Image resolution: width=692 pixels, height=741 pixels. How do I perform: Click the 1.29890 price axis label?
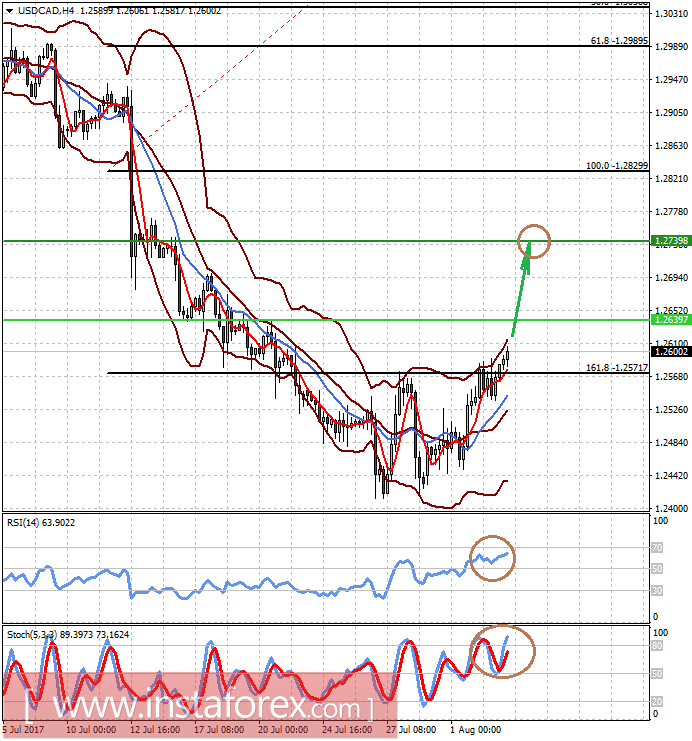click(x=671, y=47)
